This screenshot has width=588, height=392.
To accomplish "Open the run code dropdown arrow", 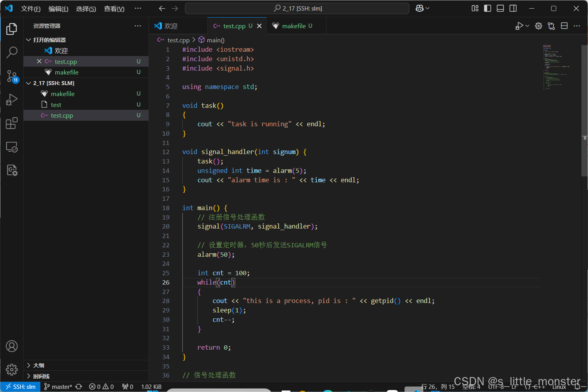I will [x=527, y=26].
